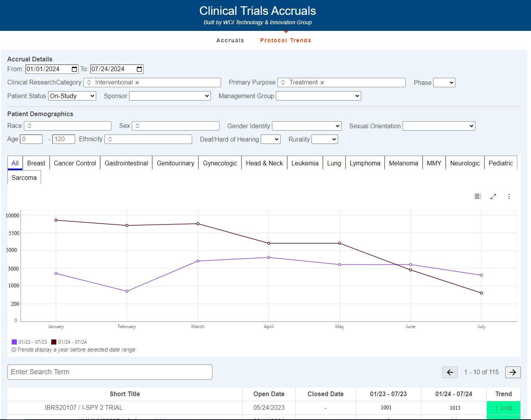The image size is (531, 420).
Task: Select the Leukemia tab
Action: pyautogui.click(x=305, y=163)
